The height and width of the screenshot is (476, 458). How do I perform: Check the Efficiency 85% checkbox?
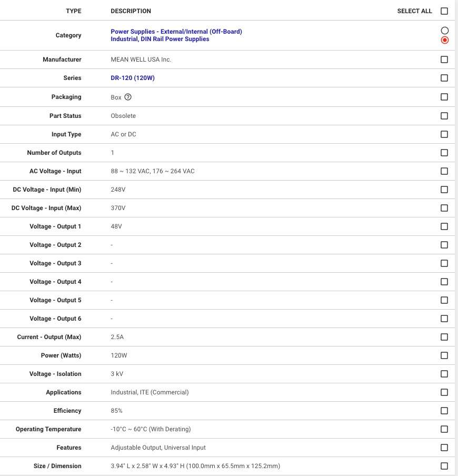click(444, 411)
